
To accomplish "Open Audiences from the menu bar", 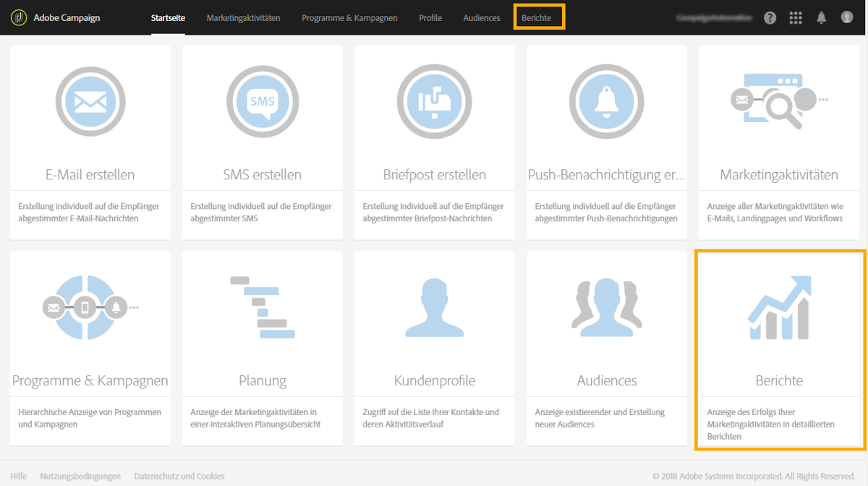I will pos(481,17).
